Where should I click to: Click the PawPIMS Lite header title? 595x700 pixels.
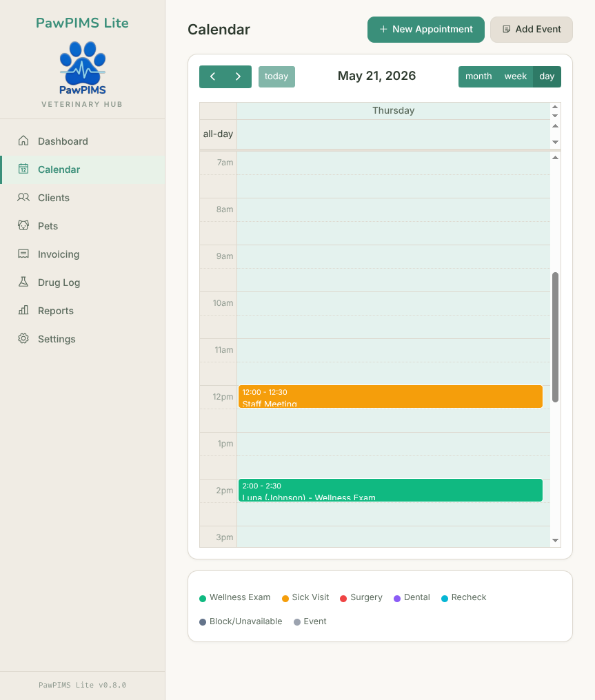pyautogui.click(x=82, y=23)
